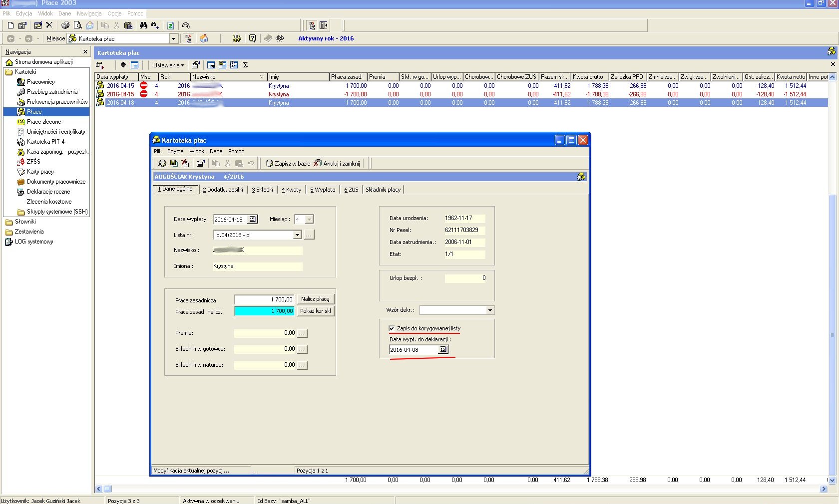Click ellipsis button next to Składniki w naturze
839x504 pixels.
[x=302, y=365]
